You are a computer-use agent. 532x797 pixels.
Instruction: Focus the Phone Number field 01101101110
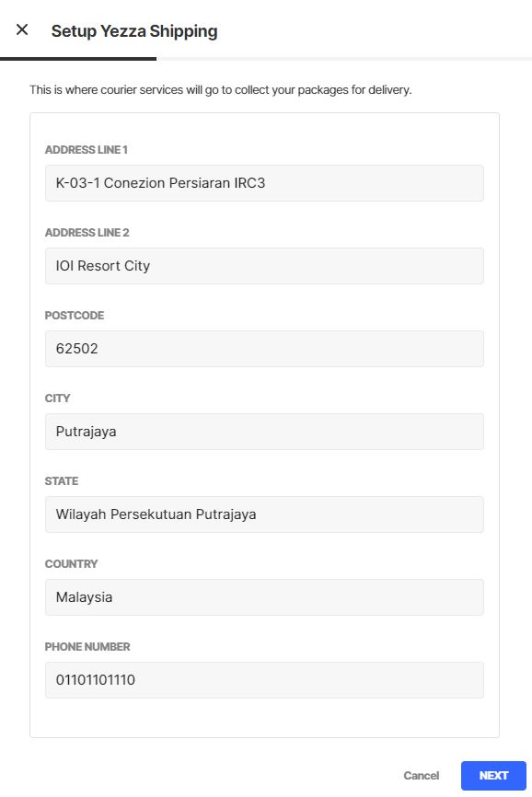click(x=264, y=680)
